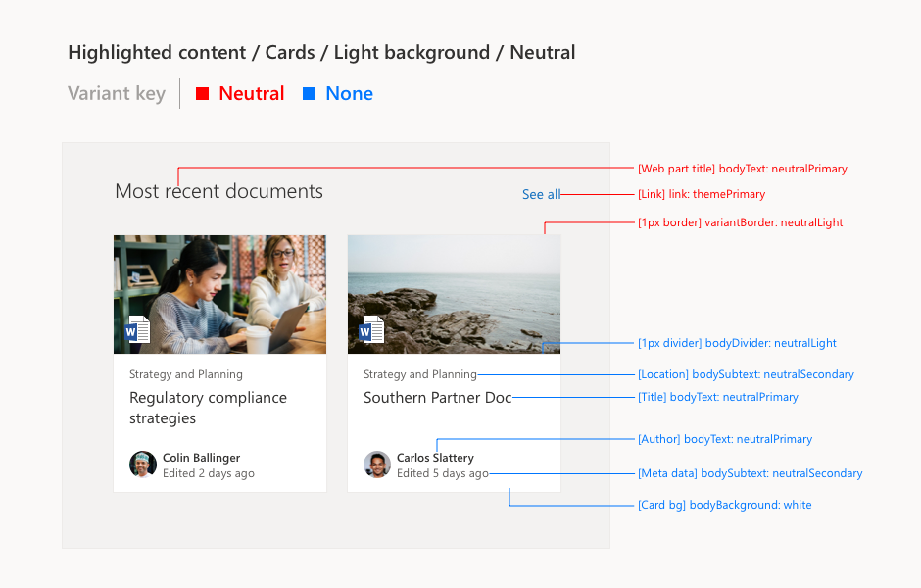Click Strategy and Planning on first card

185,374
